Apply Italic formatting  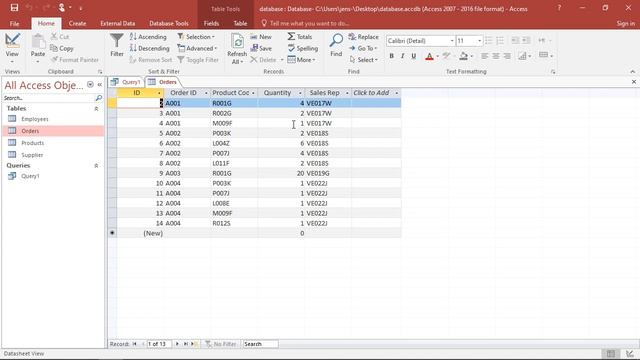pos(402,56)
